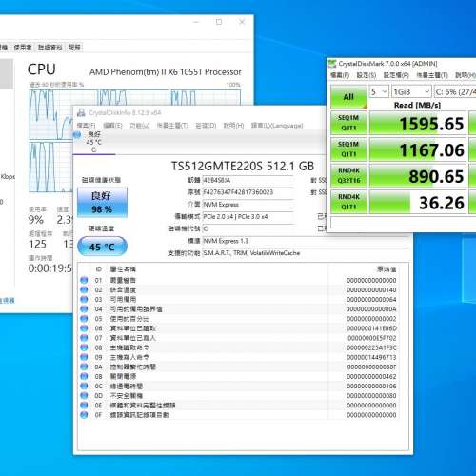This screenshot has width=476, height=476.
Task: Click AMD Phenom(tm) II X6 1055T Processor text
Action: tap(166, 72)
